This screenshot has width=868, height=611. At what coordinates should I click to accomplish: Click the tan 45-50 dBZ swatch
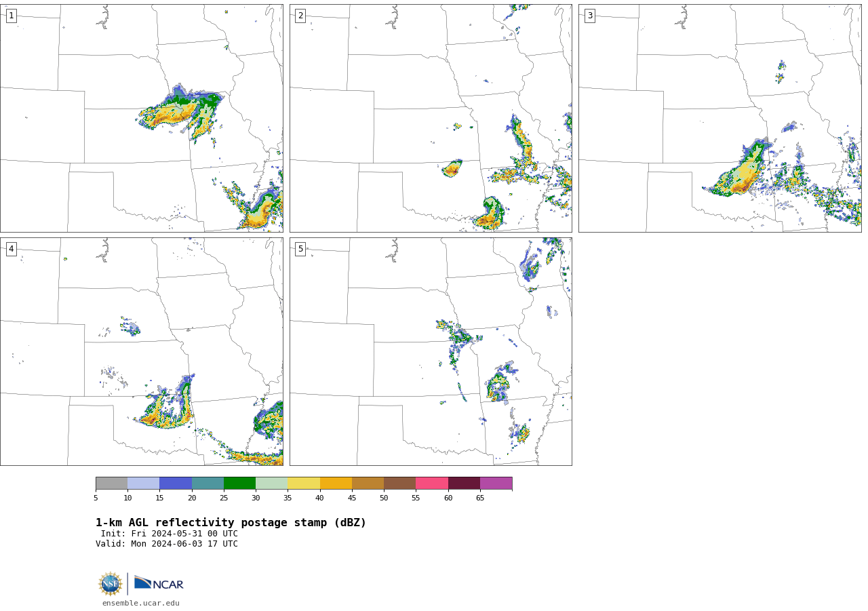tap(368, 484)
